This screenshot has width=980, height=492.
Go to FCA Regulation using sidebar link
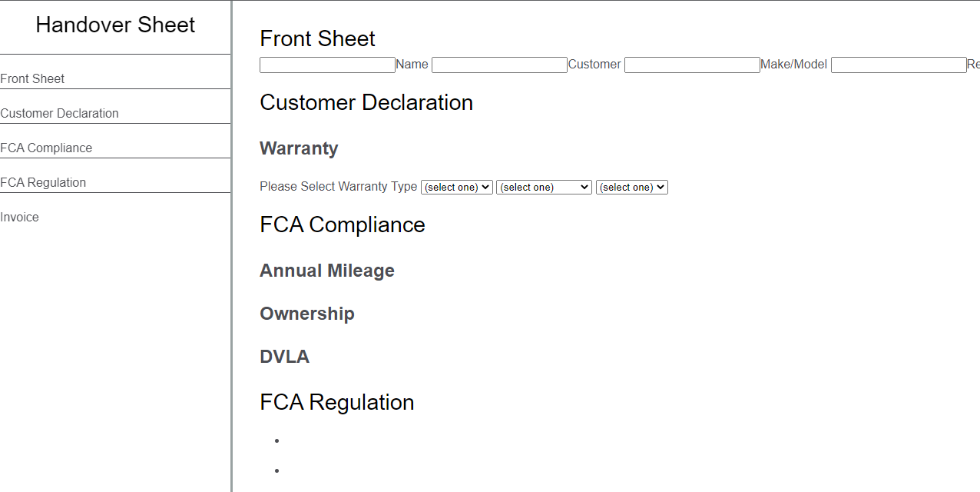44,182
